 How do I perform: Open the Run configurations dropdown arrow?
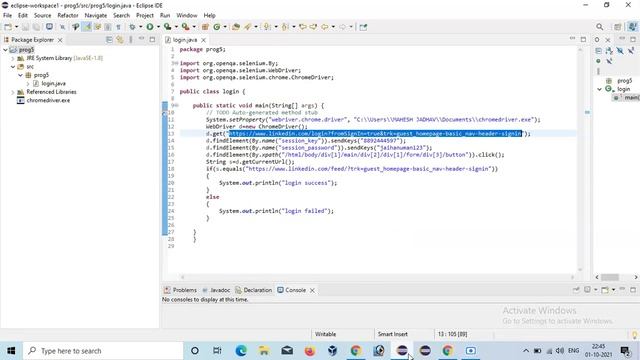click(158, 27)
